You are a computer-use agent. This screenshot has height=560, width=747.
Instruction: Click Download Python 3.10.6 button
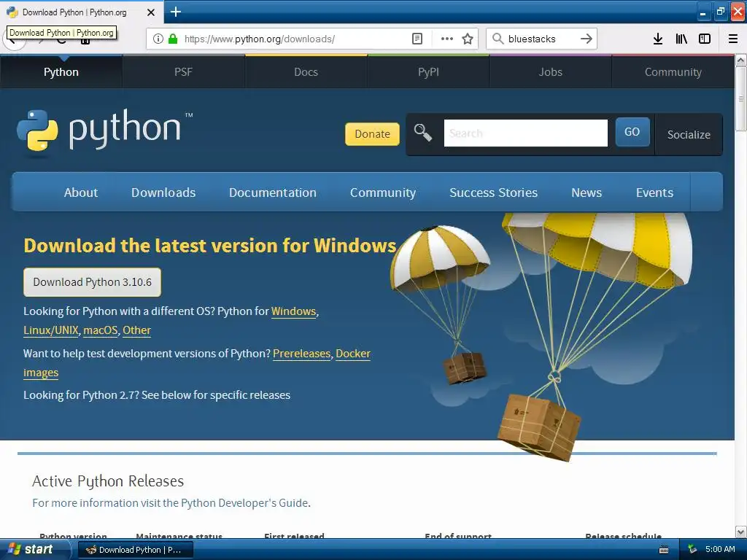93,282
